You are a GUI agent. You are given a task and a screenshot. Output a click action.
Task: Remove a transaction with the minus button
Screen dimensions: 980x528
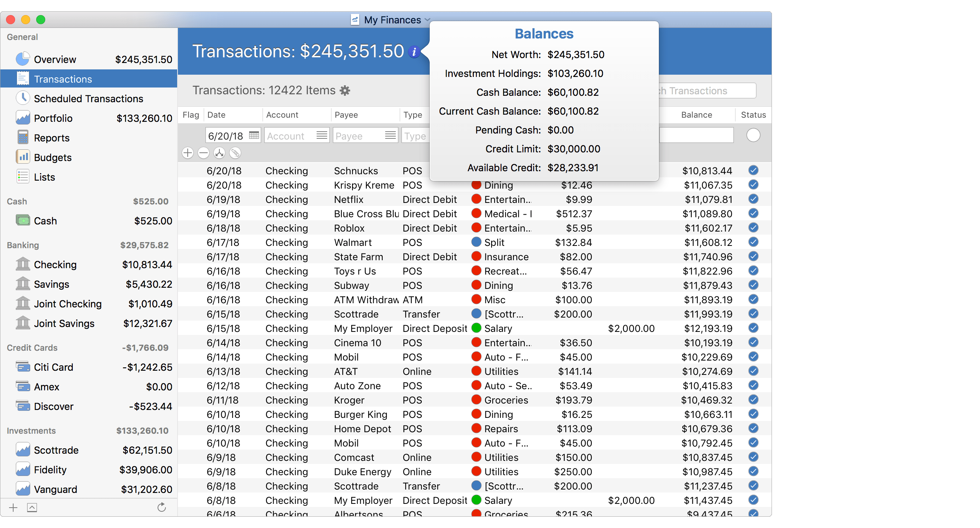click(204, 153)
